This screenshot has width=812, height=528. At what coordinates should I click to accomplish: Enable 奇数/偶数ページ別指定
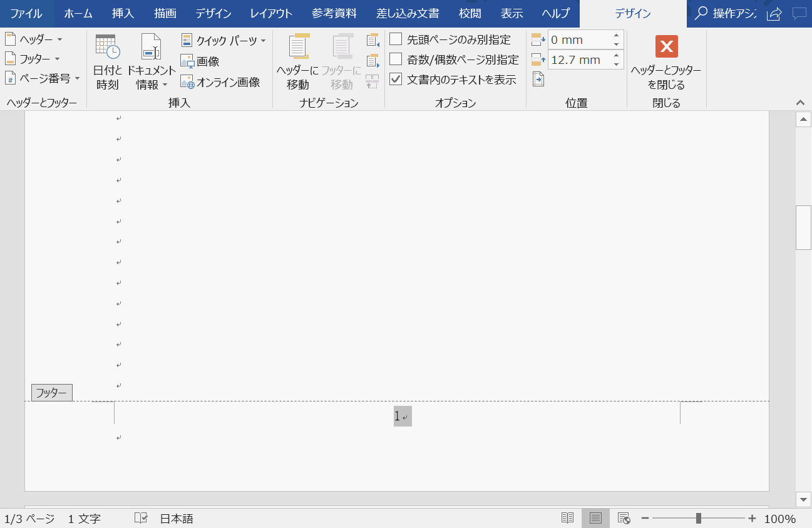click(x=396, y=59)
